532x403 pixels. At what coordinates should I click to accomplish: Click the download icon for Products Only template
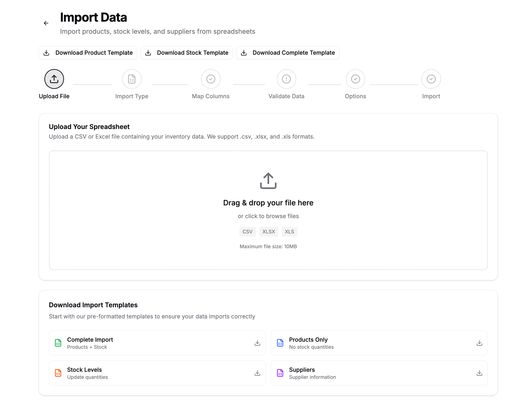(x=480, y=343)
